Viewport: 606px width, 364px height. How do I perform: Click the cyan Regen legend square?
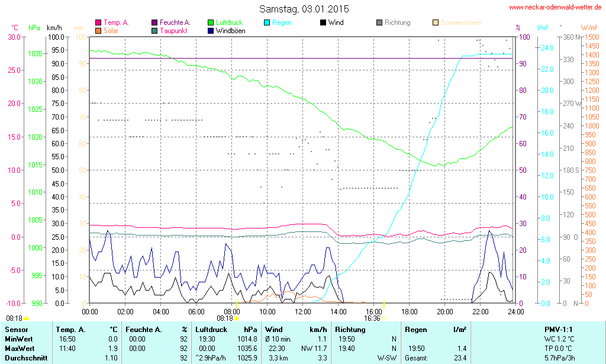pos(266,22)
